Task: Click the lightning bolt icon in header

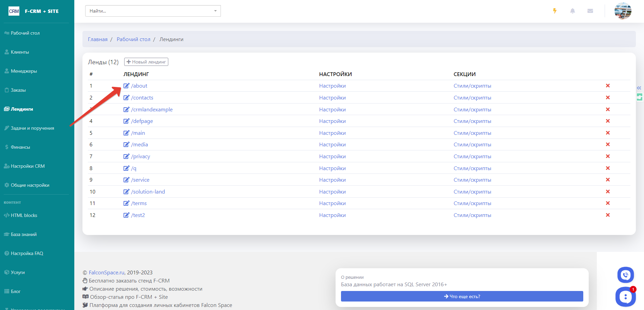Action: [x=555, y=11]
